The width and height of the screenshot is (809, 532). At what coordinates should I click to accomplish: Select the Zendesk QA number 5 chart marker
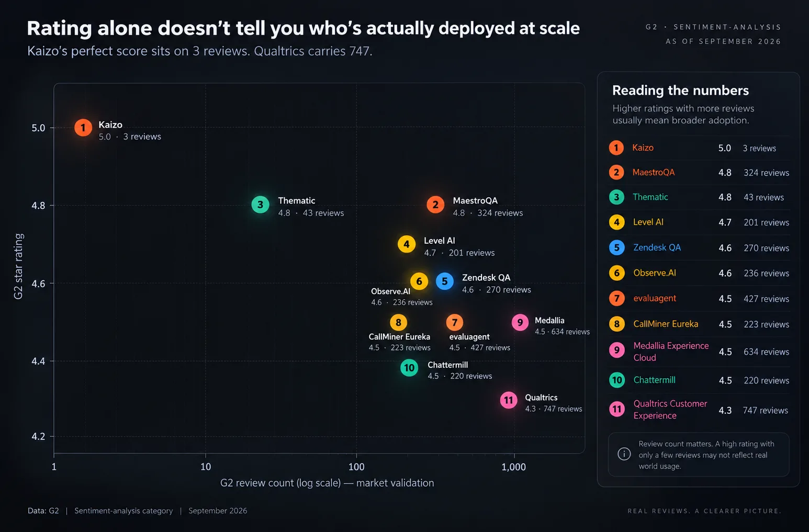[x=445, y=281]
